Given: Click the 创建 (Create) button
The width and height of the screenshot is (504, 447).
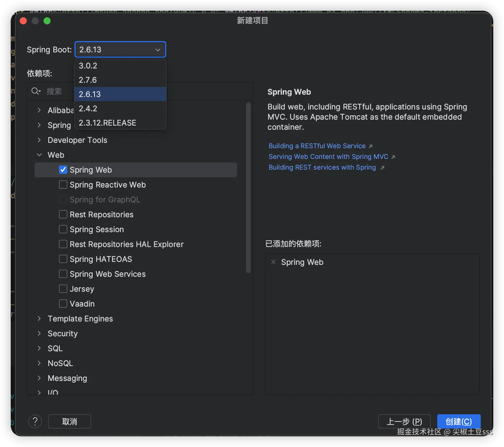Looking at the screenshot, I should pos(459,421).
